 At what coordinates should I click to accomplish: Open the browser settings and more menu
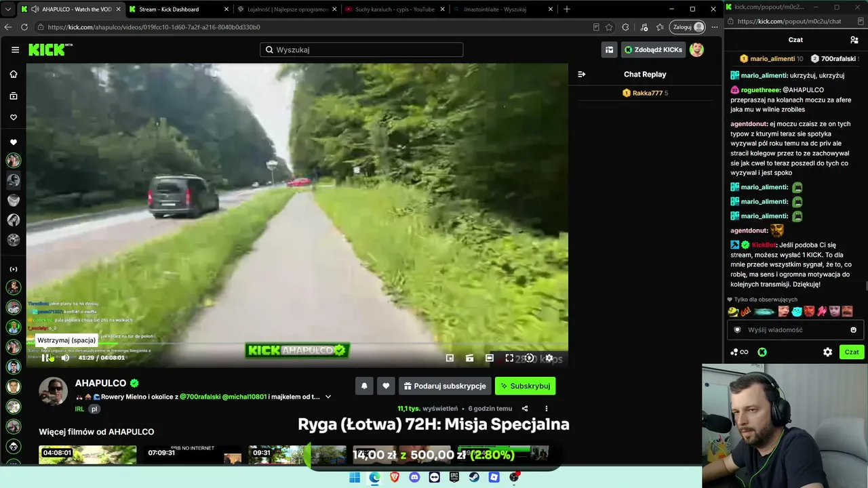coord(714,27)
